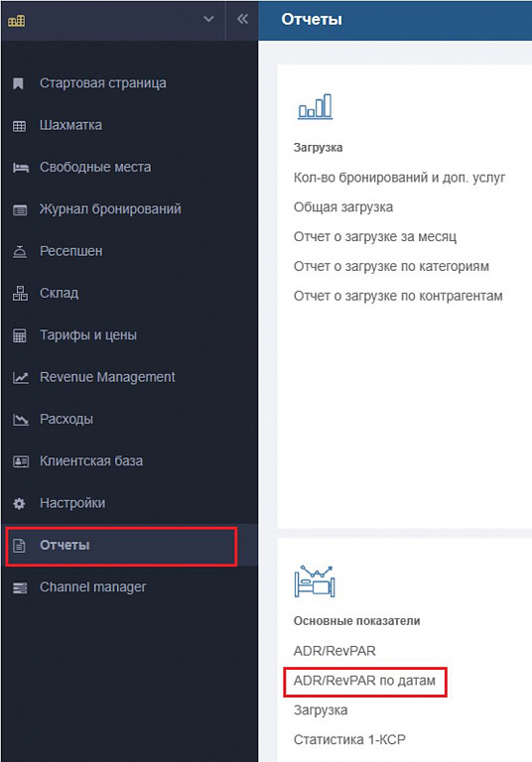Click the reception bell icon for Ресепшен
Viewport: 532px width, 762px height.
tap(20, 252)
